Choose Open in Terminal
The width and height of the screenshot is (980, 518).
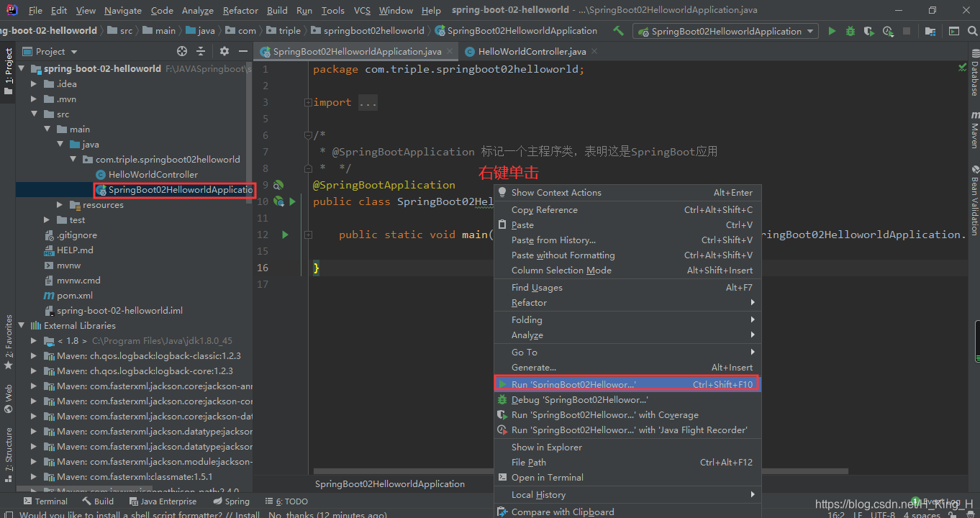[x=627, y=477]
